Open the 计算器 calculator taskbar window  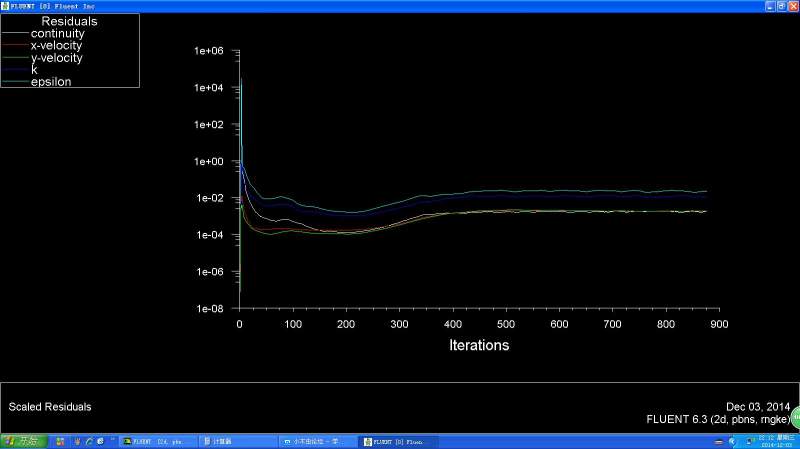pyautogui.click(x=236, y=441)
